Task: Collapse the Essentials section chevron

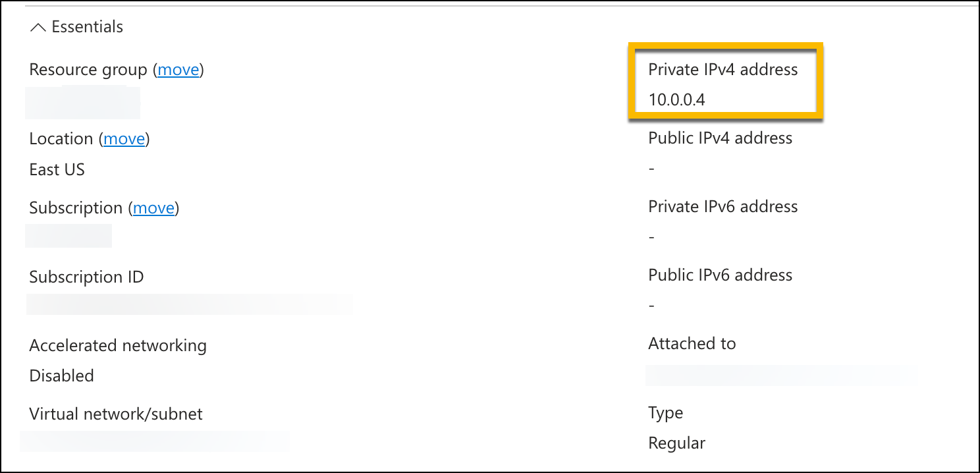Action: point(38,26)
